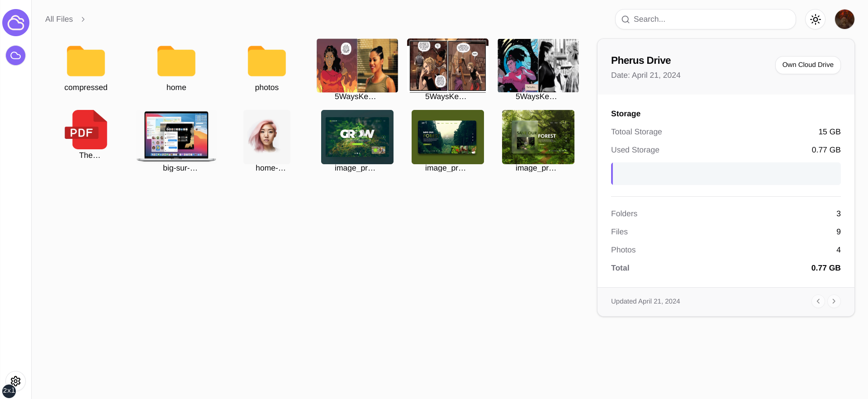Focus the Search input field
Viewport: 868px width, 399px height.
click(706, 19)
